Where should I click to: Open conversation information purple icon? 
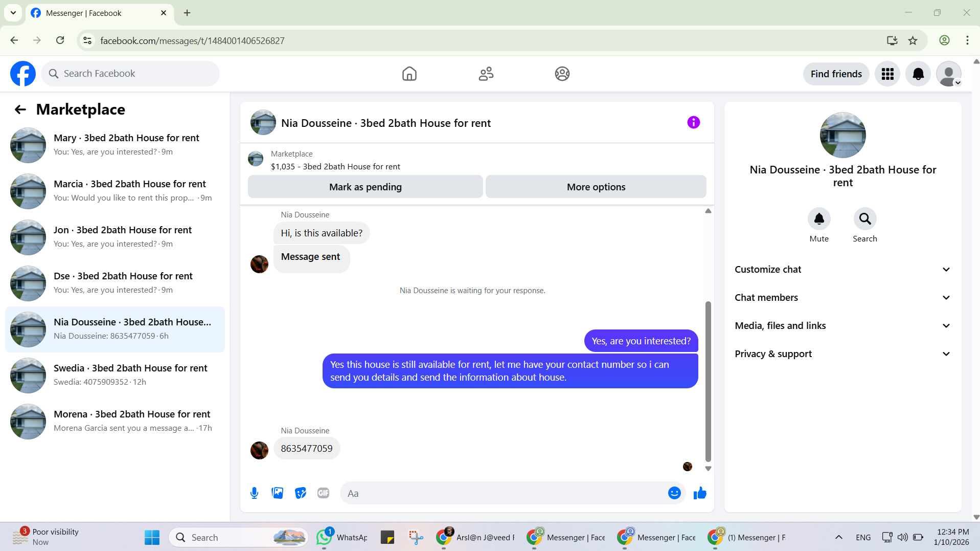[x=693, y=123]
